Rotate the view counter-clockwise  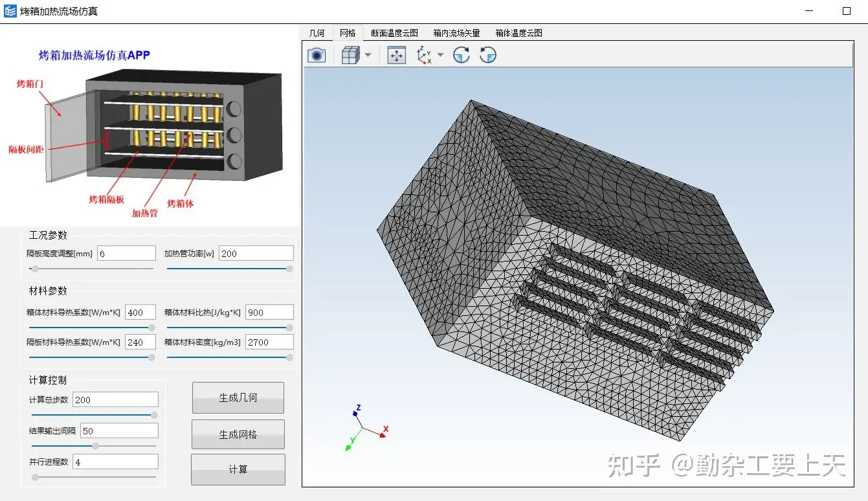click(488, 56)
